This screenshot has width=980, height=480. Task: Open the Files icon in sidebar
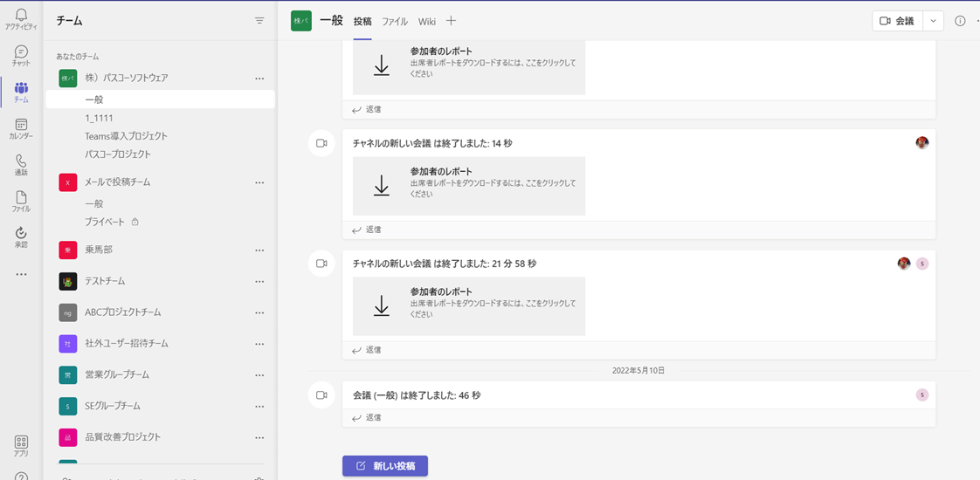click(21, 201)
